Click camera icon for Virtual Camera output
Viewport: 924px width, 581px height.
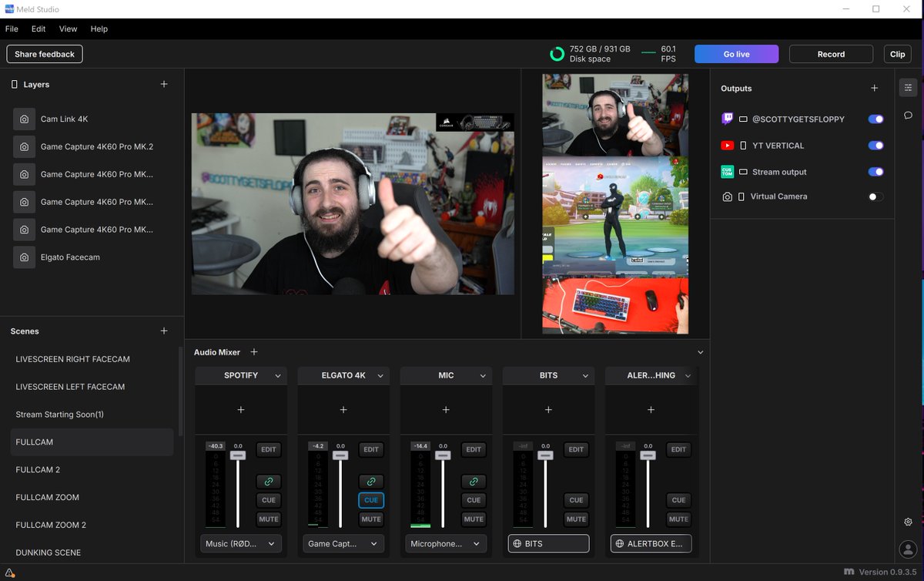[x=727, y=196]
